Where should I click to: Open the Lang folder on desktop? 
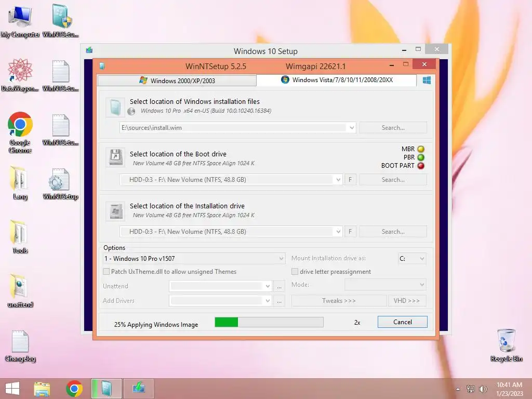coord(20,182)
